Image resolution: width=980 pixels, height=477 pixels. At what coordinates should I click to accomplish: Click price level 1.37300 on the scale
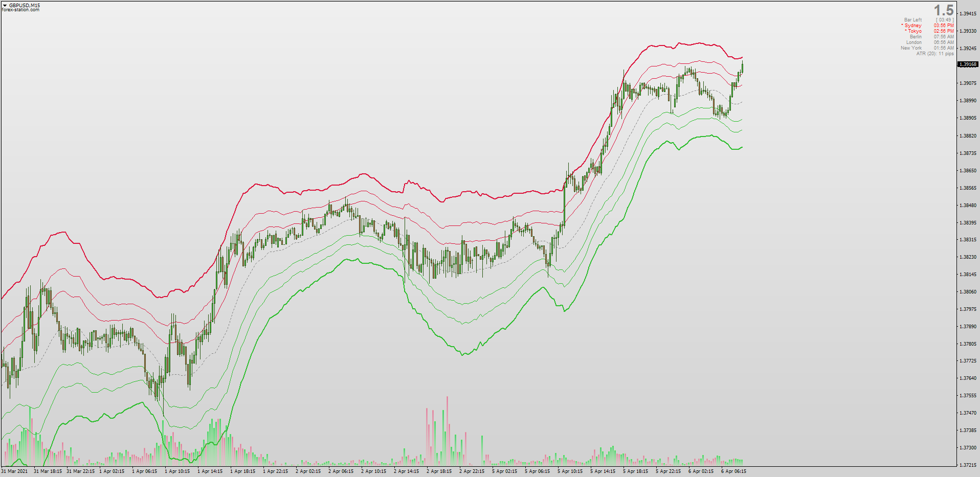point(968,448)
